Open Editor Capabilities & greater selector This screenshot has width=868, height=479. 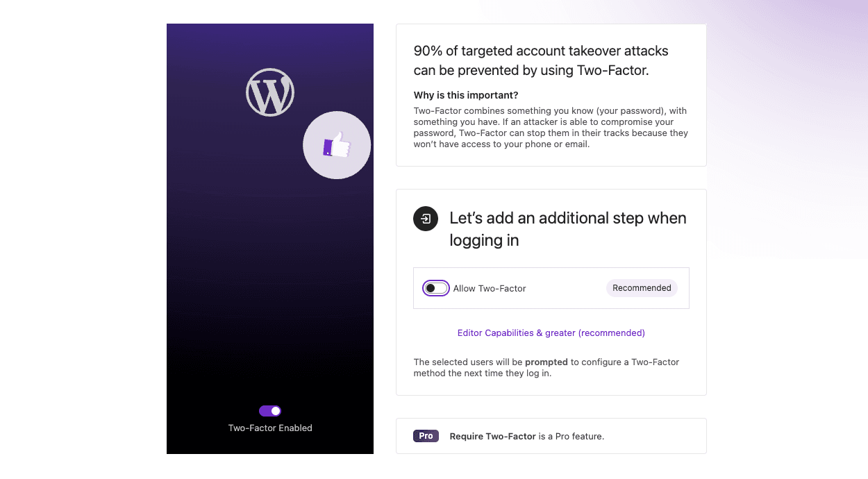551,333
